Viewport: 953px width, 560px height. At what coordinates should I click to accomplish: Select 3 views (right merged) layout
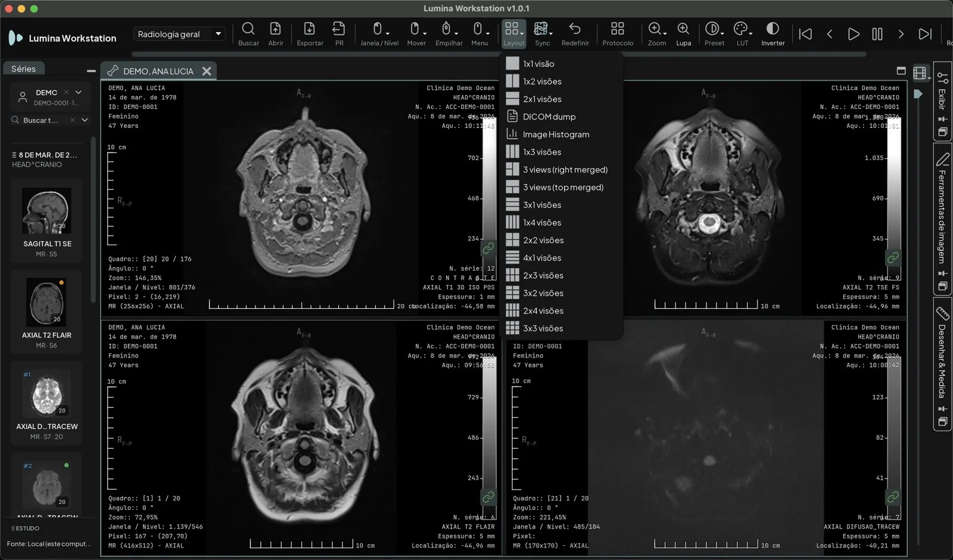562,170
